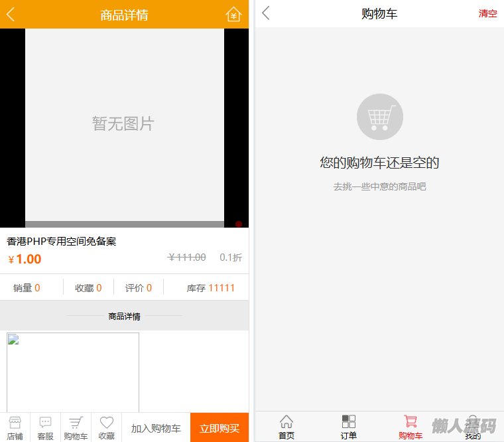Tap empty cart icon in gray circle
The height and width of the screenshot is (442, 504).
point(379,117)
